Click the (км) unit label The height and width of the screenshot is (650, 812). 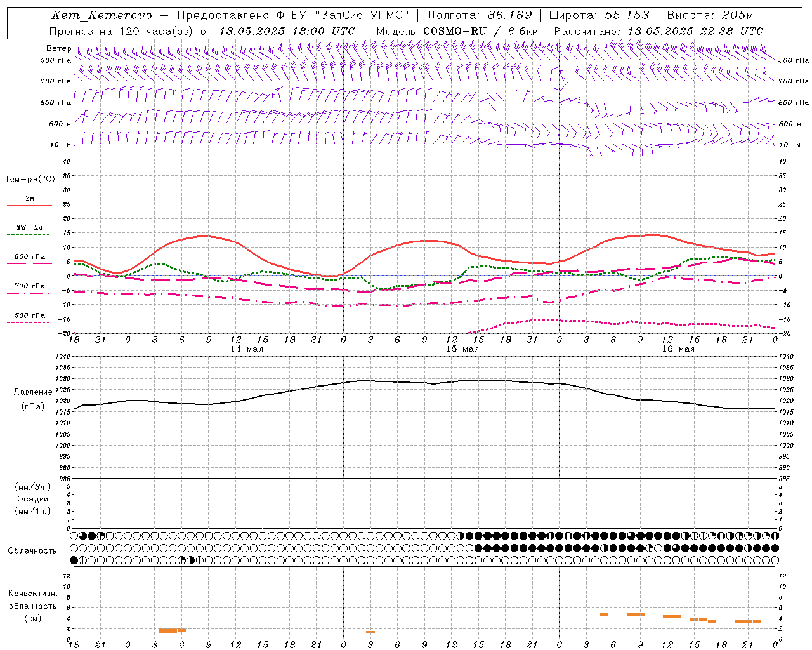tap(32, 618)
